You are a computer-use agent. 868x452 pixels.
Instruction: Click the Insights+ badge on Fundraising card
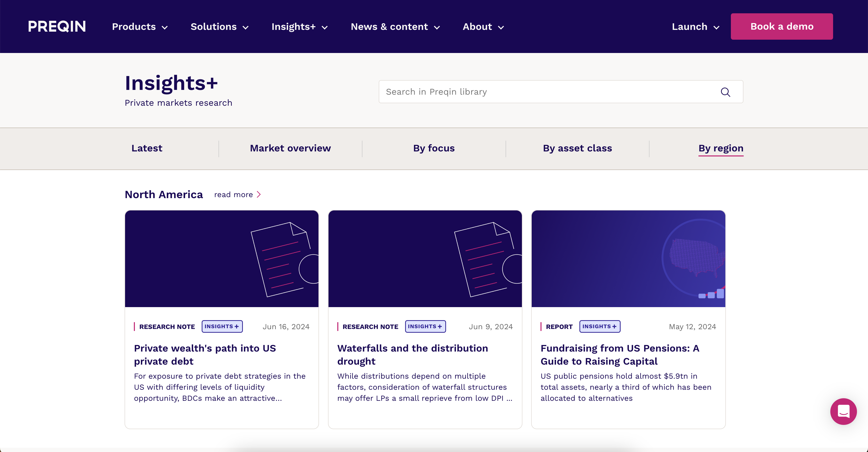600,326
